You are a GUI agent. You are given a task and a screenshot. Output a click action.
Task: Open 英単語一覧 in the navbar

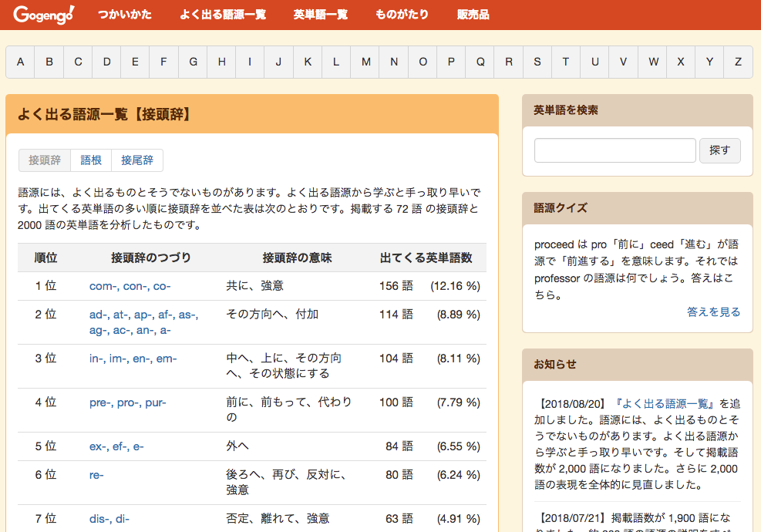point(320,15)
